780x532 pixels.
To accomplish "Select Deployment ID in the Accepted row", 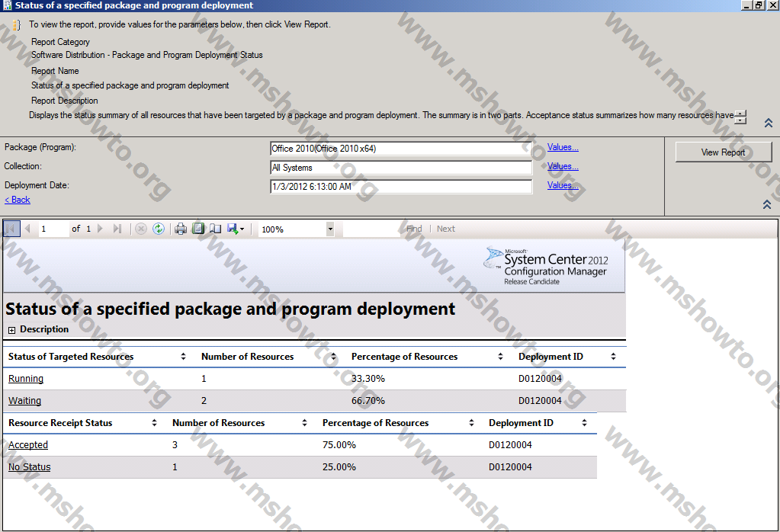I will click(510, 445).
